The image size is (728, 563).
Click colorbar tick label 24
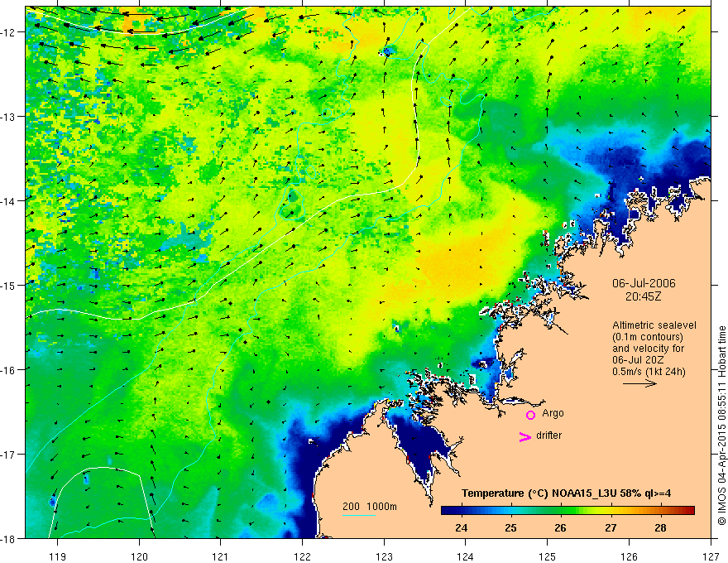(461, 527)
